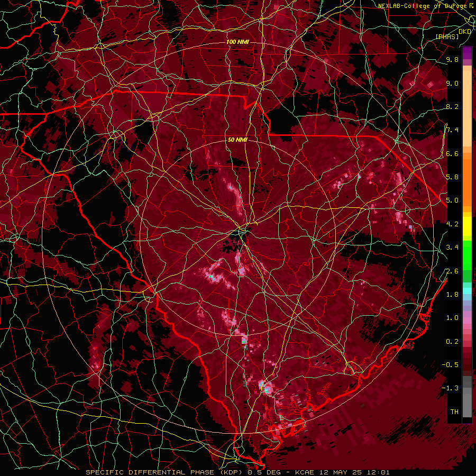Image resolution: width=476 pixels, height=476 pixels.
Task: Click the 12:01 timestamp in caption
Action: [378, 472]
